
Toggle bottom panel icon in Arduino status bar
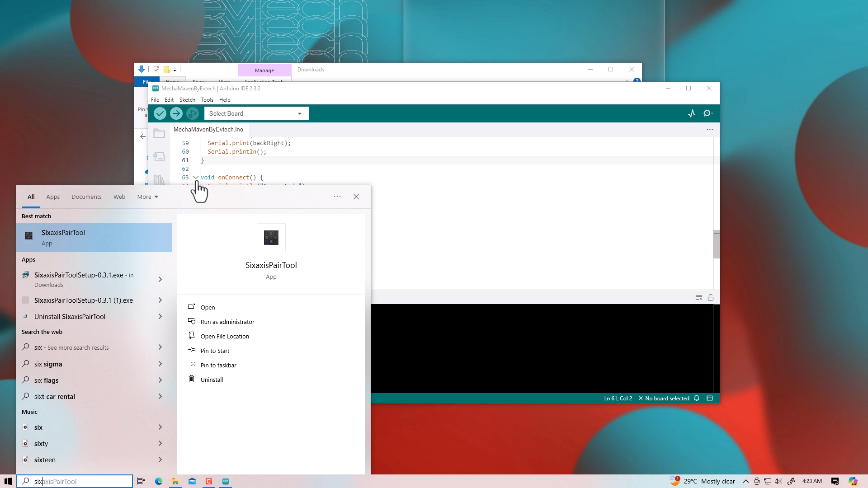[x=710, y=398]
